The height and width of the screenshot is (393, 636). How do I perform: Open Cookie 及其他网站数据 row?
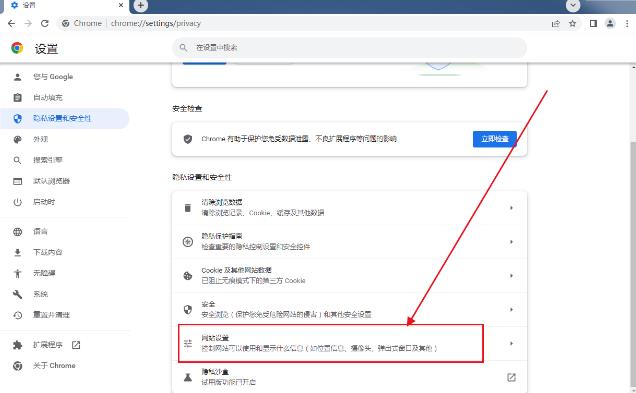click(x=349, y=276)
